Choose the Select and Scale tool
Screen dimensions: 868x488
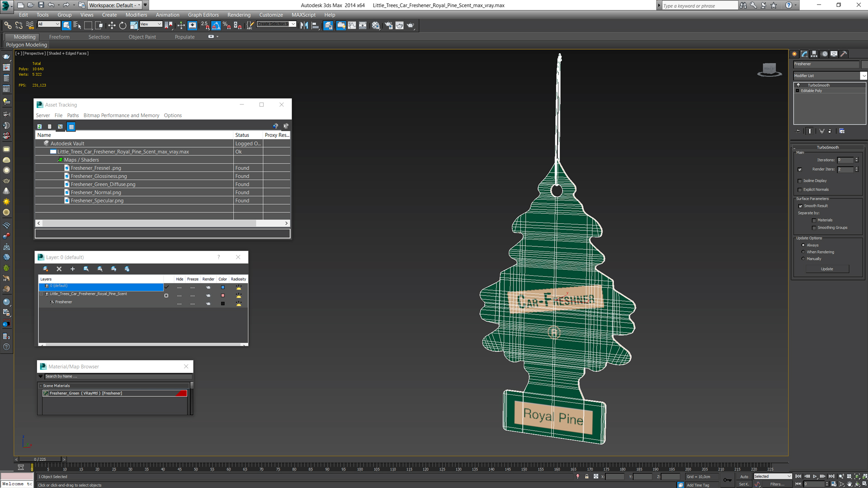pos(134,25)
